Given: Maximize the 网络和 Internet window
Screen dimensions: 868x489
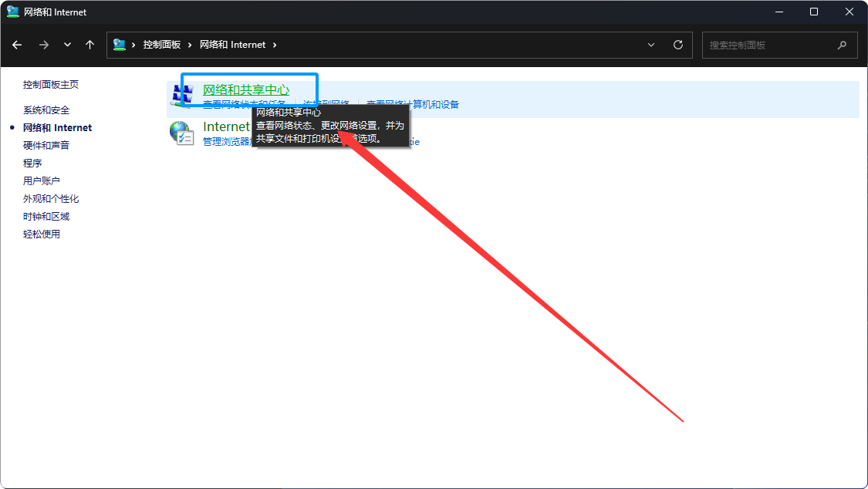Looking at the screenshot, I should point(814,12).
